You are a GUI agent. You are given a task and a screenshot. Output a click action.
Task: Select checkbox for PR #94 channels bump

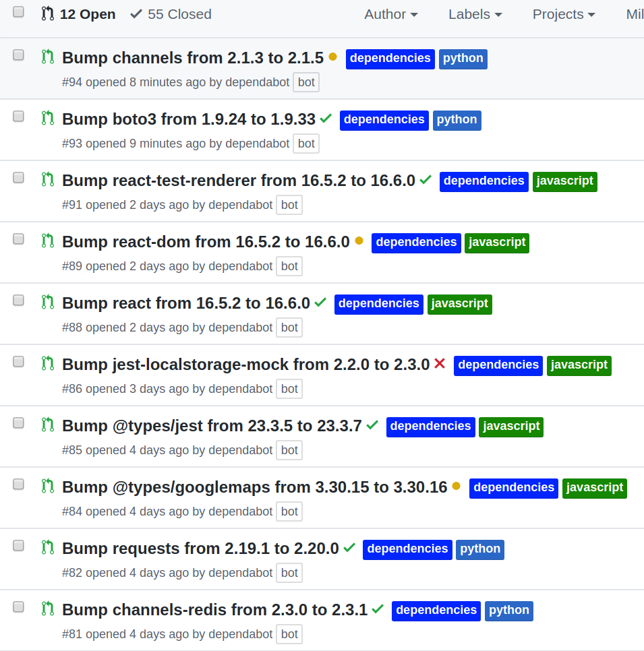point(18,55)
